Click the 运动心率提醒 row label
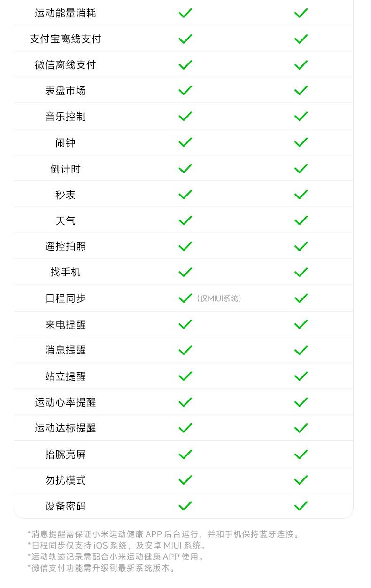This screenshot has height=588, width=371. pos(65,402)
